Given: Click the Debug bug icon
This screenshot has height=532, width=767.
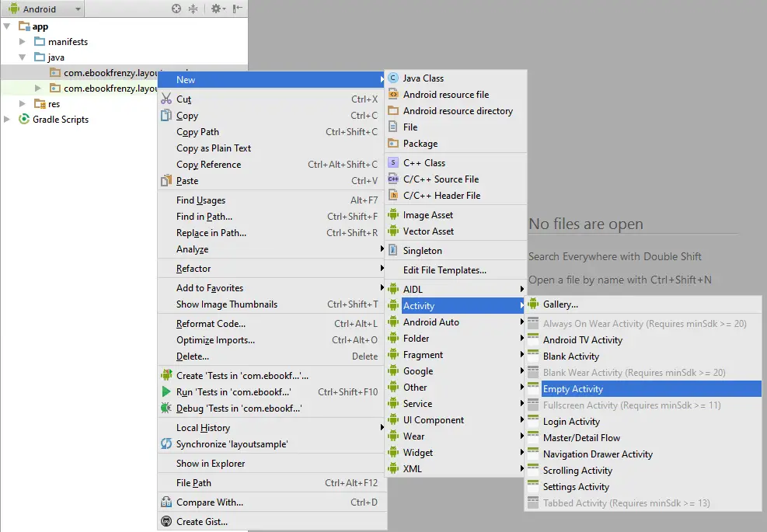Looking at the screenshot, I should click(166, 409).
